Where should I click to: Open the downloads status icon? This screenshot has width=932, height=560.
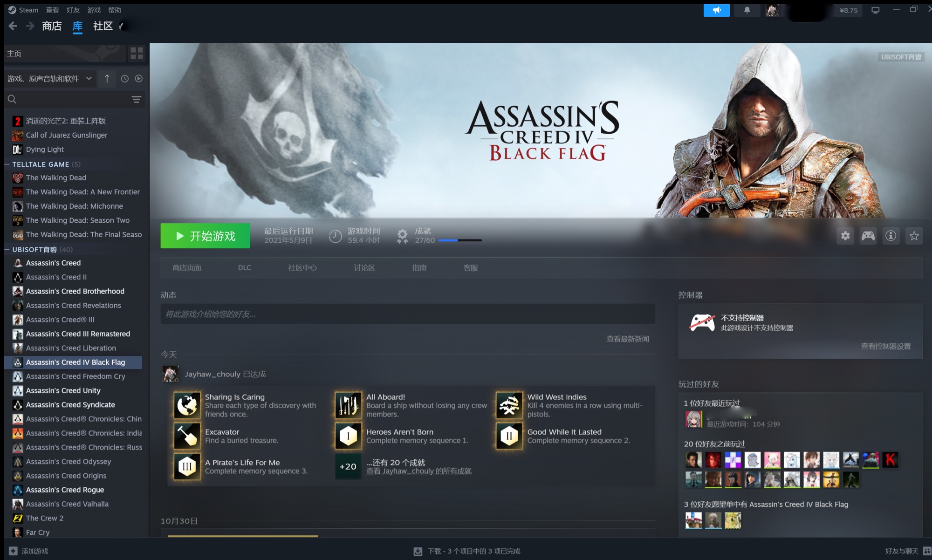click(418, 551)
